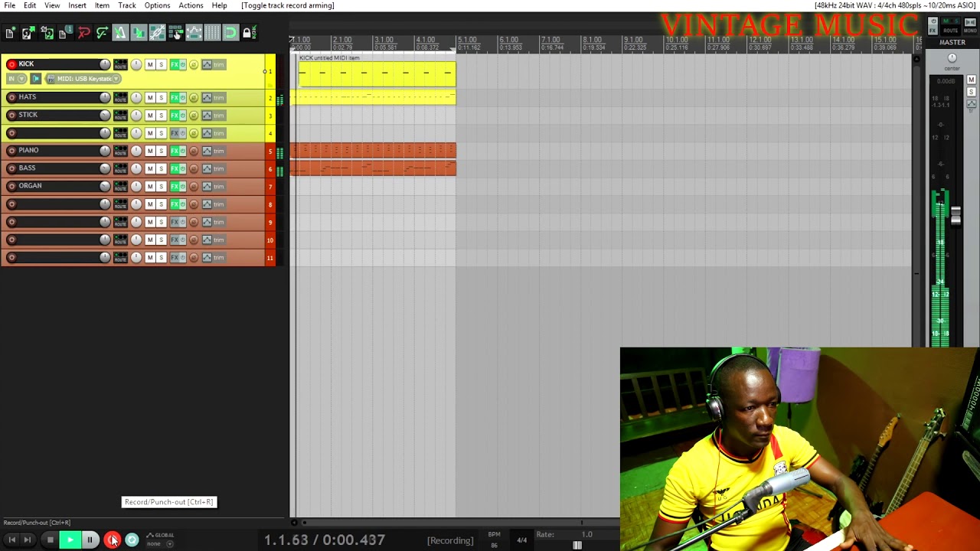Solo the STICK track
The height and width of the screenshot is (551, 980).
[x=161, y=116]
